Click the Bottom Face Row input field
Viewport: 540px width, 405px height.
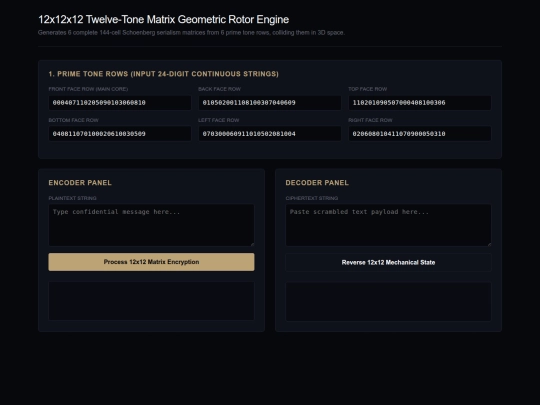120,134
